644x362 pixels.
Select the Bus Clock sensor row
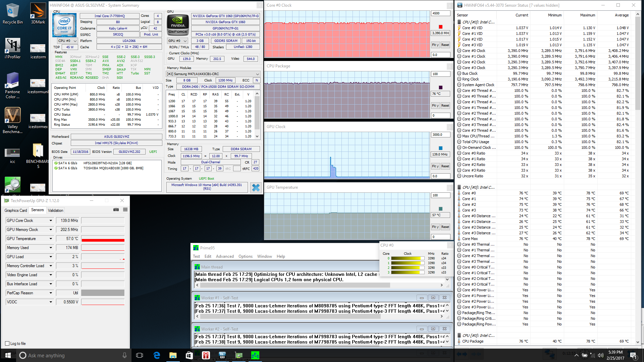(543, 73)
